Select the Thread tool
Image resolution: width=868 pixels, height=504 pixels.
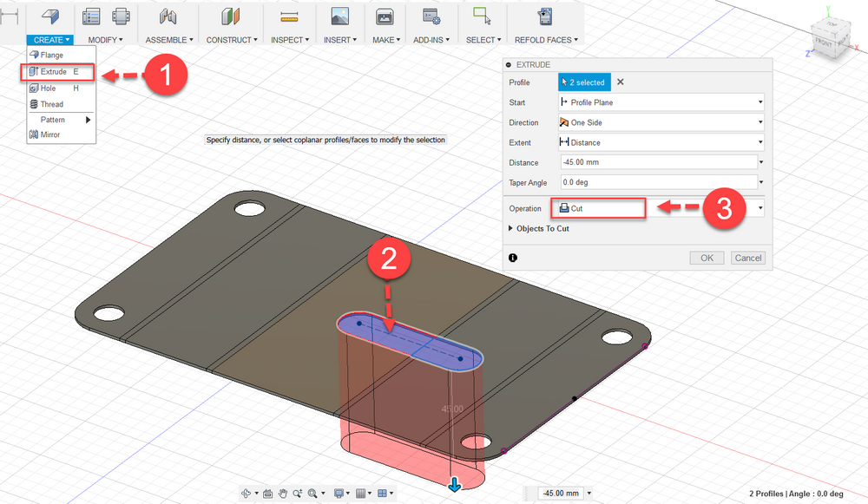[51, 104]
